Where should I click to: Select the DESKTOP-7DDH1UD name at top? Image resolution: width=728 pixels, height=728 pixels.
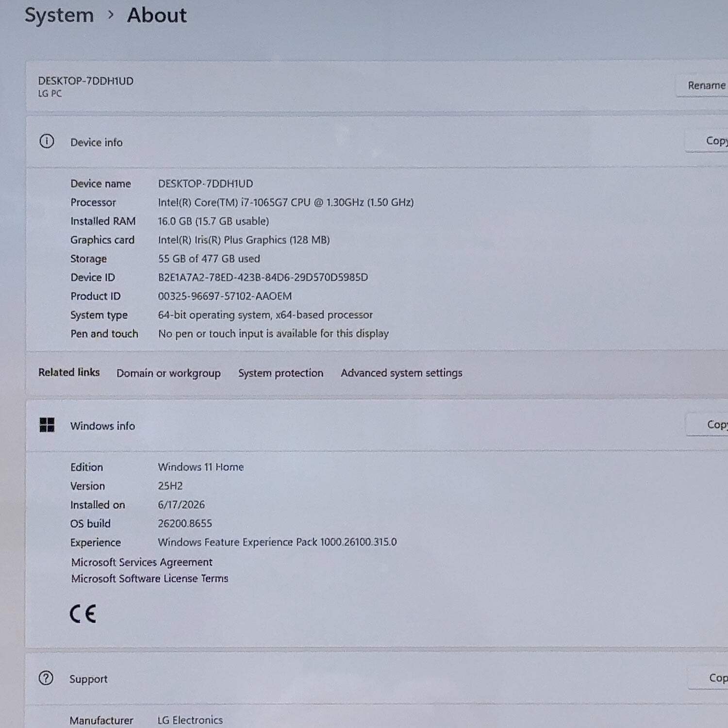[x=86, y=81]
